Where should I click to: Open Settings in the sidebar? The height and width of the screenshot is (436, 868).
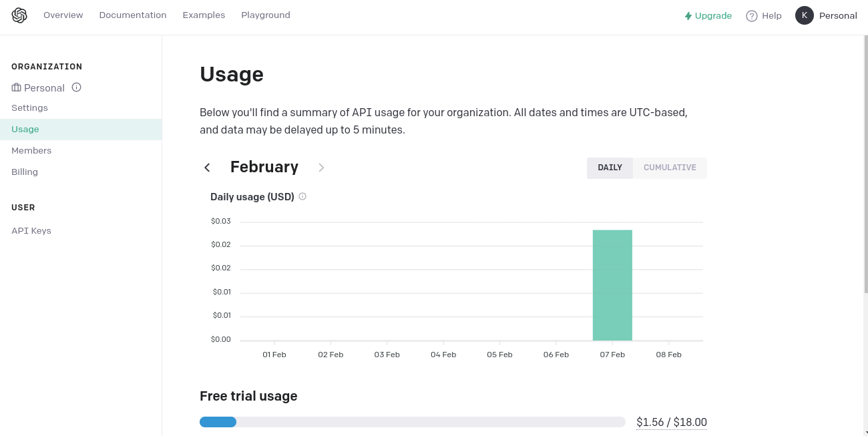click(29, 108)
